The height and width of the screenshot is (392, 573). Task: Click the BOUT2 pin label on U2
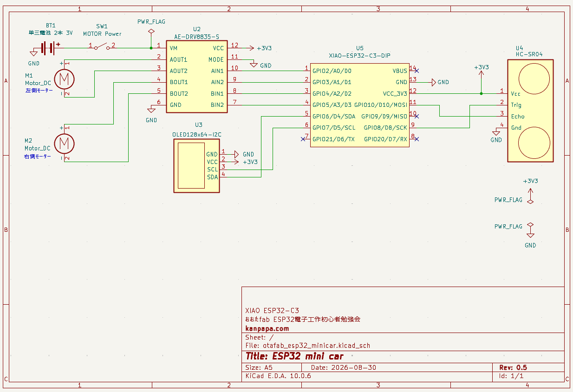(x=179, y=93)
